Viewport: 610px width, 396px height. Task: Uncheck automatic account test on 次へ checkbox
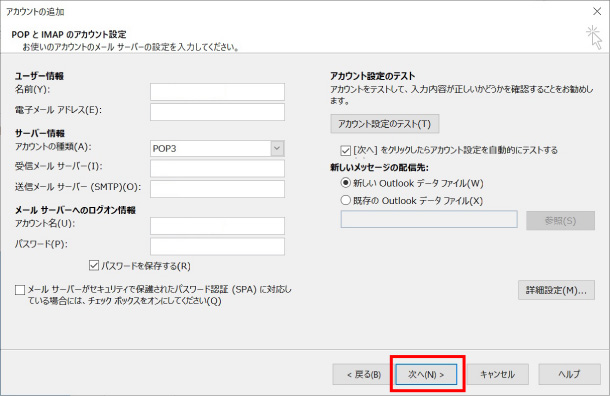pyautogui.click(x=345, y=150)
